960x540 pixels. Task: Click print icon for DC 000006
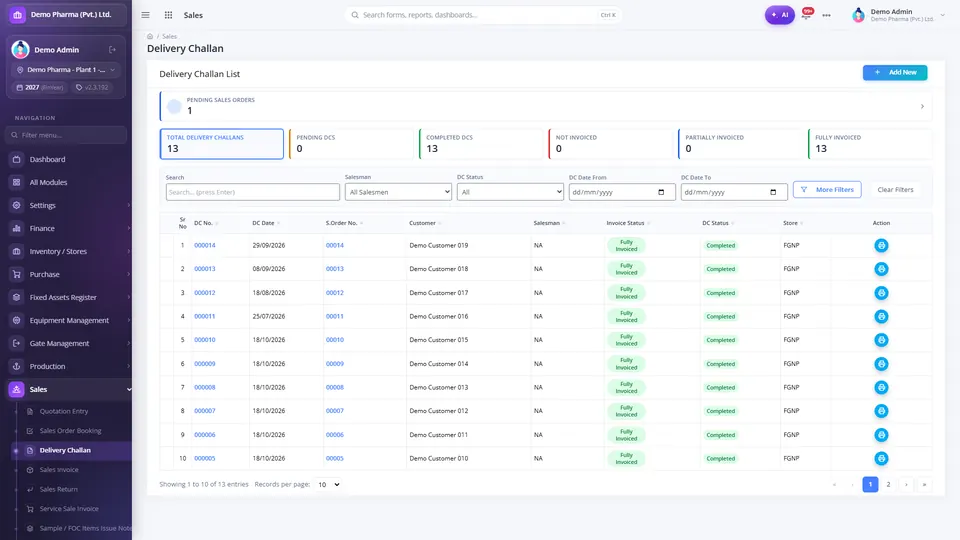(x=881, y=435)
